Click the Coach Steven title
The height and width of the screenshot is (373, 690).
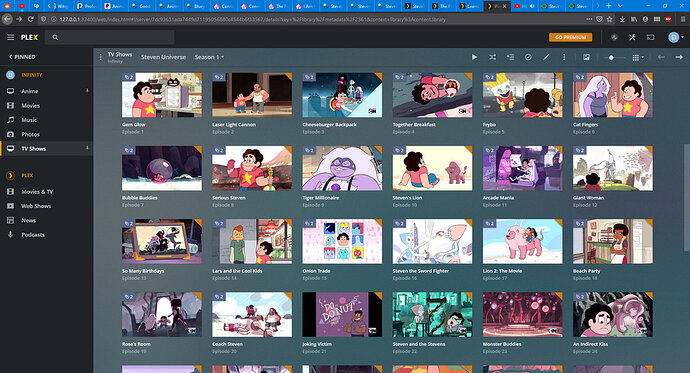click(228, 344)
